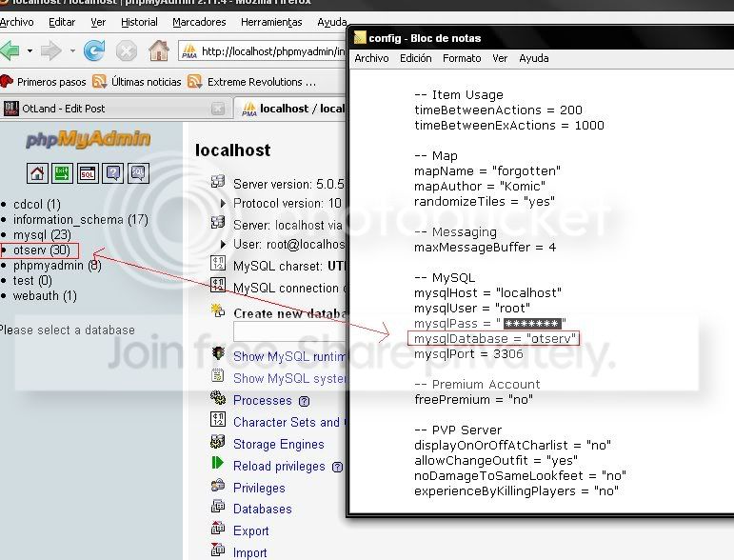
Task: Open Firefox Herramientas menu
Action: [x=271, y=22]
